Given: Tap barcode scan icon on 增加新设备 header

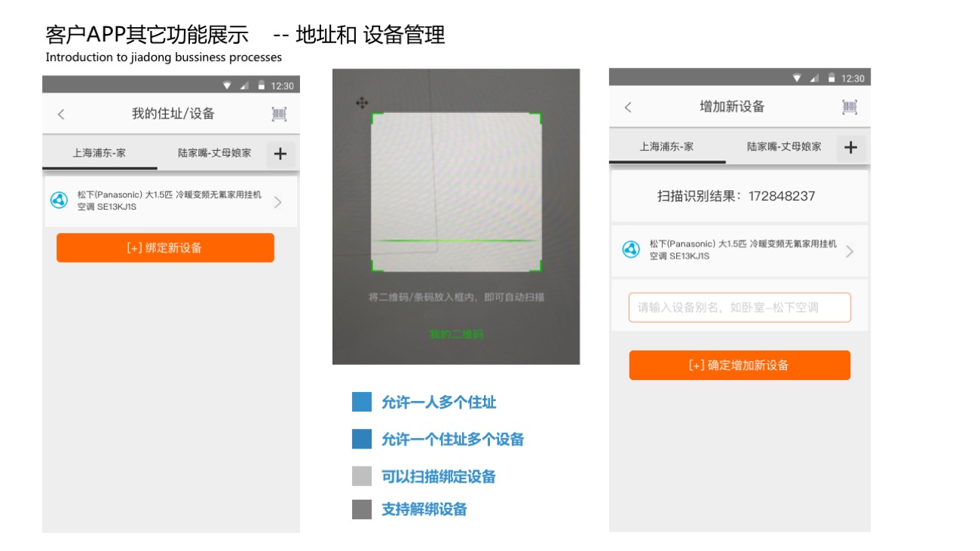Looking at the screenshot, I should [850, 108].
